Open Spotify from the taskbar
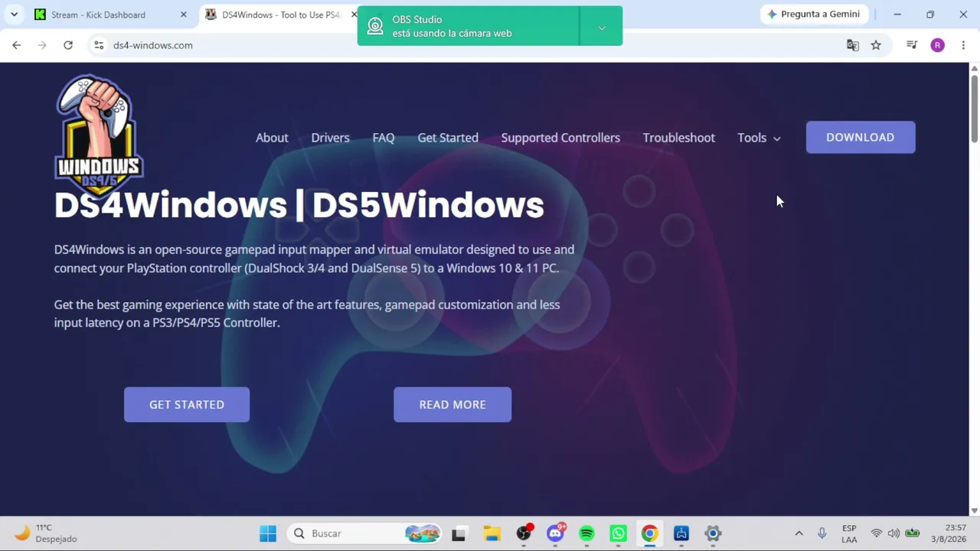The image size is (980, 551). pyautogui.click(x=586, y=533)
